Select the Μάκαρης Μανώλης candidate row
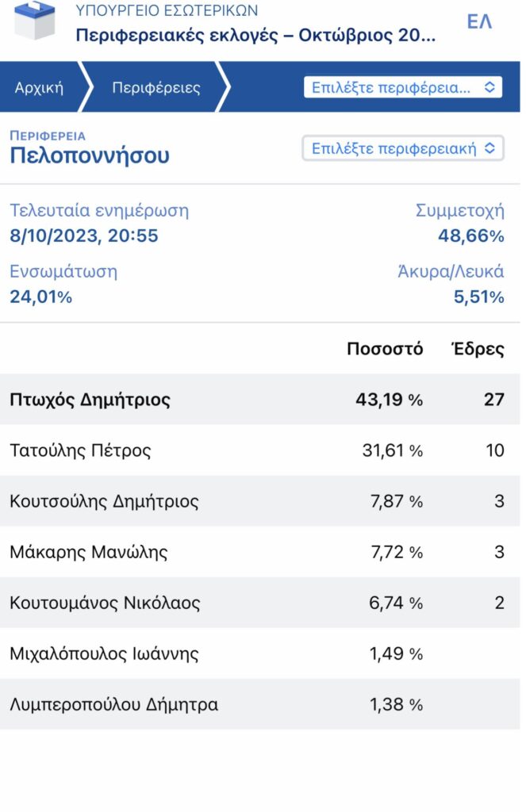Screen dimensions: 526x812 point(259,552)
